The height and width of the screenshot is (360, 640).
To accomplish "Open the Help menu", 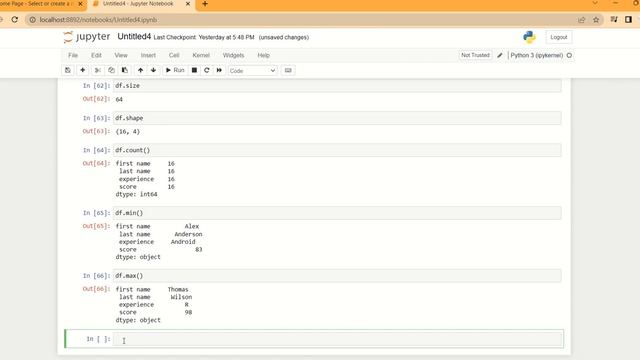I will [x=263, y=55].
